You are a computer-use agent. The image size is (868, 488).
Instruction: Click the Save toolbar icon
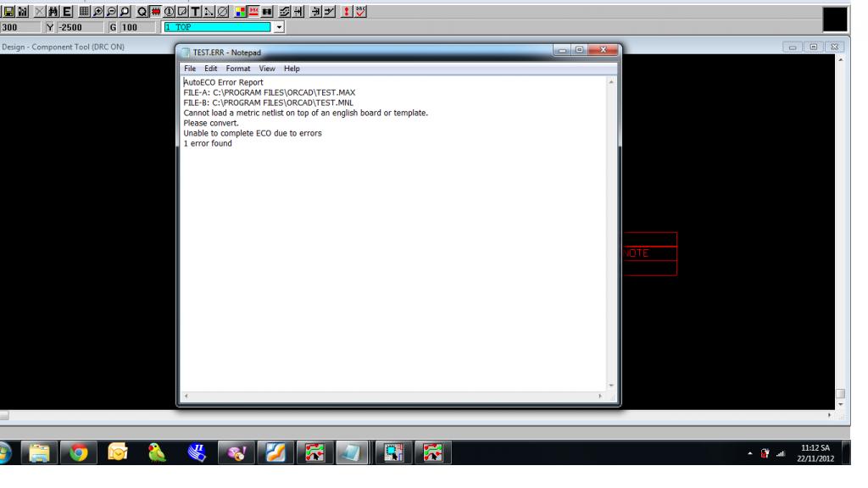(x=8, y=12)
